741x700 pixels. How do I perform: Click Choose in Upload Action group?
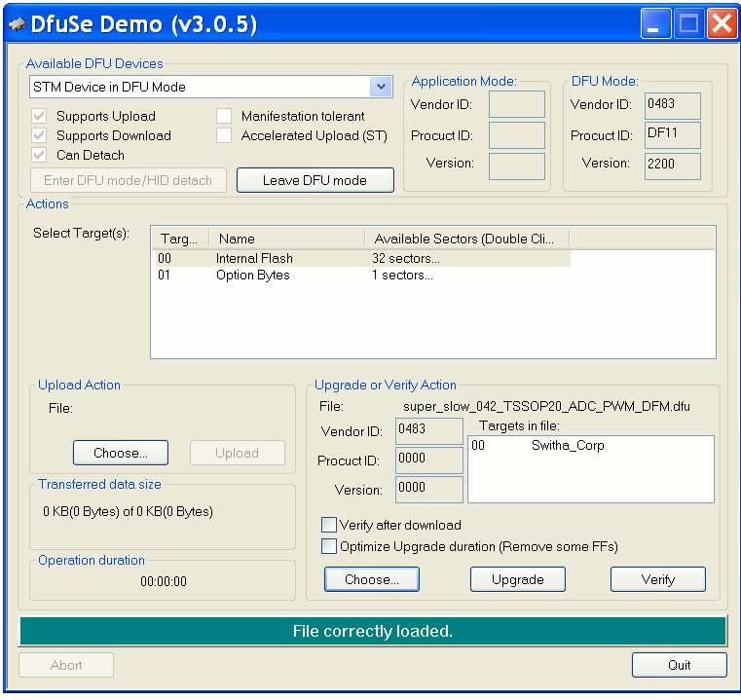pyautogui.click(x=121, y=453)
